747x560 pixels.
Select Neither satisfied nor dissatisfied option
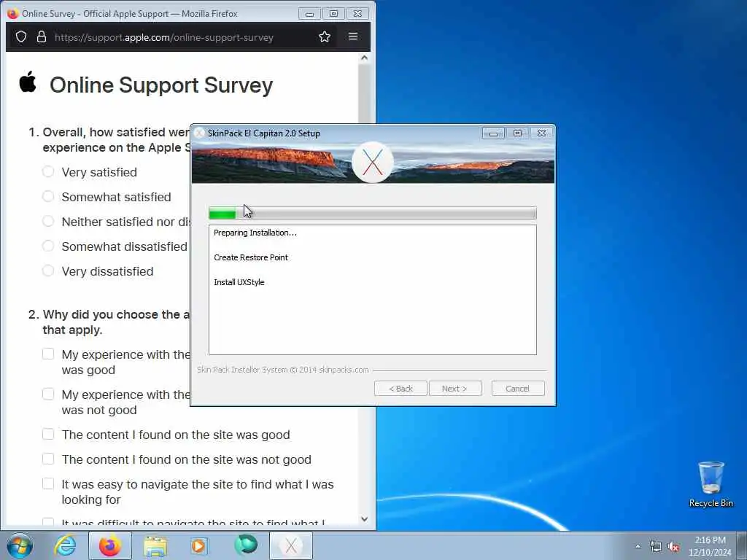[48, 221]
